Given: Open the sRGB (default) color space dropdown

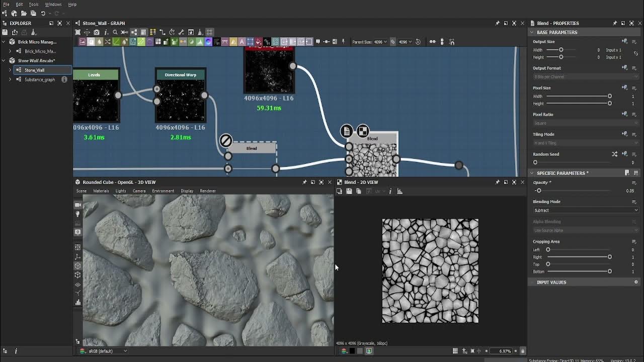Looking at the screenshot, I should point(107,351).
